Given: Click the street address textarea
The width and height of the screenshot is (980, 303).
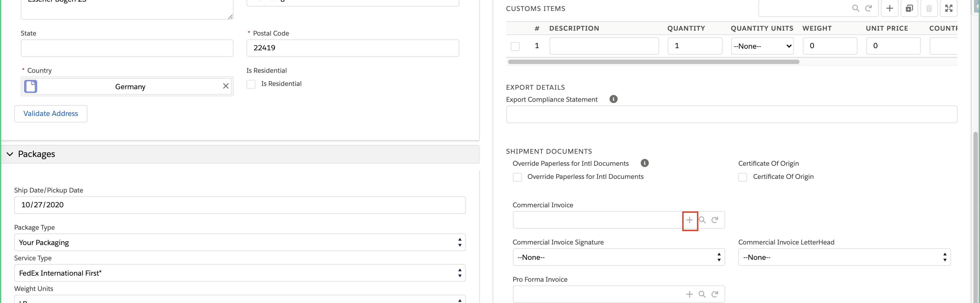Looking at the screenshot, I should click(127, 9).
